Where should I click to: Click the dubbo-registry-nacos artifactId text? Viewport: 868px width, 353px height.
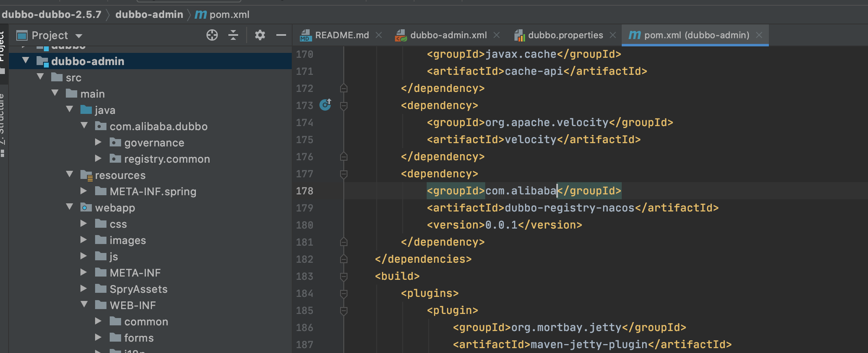tap(569, 208)
